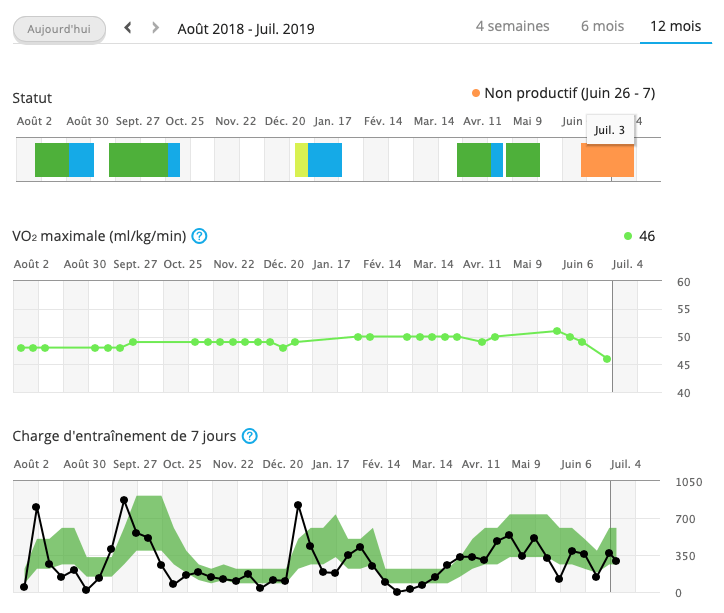Click the training load peak near Sept. 27
Screen dimensions: 724x613
coord(124,500)
